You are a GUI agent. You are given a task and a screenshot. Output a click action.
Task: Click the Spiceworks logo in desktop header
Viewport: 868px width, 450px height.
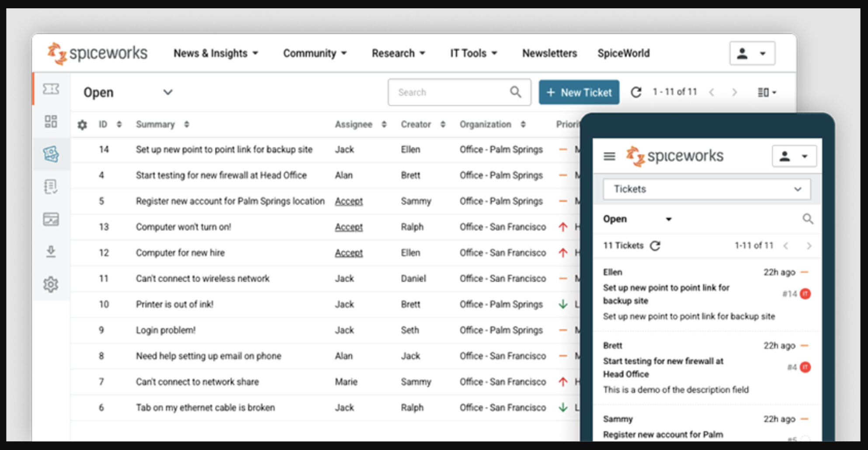coord(97,53)
